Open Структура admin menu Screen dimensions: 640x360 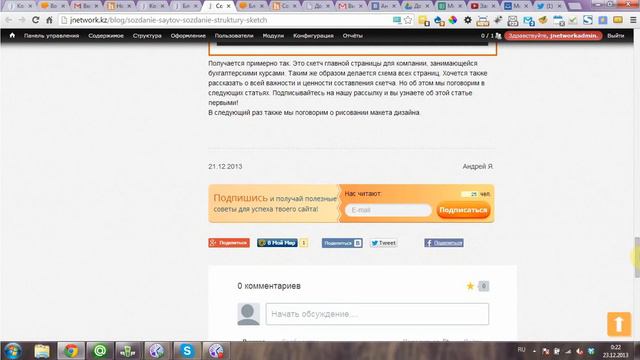147,36
